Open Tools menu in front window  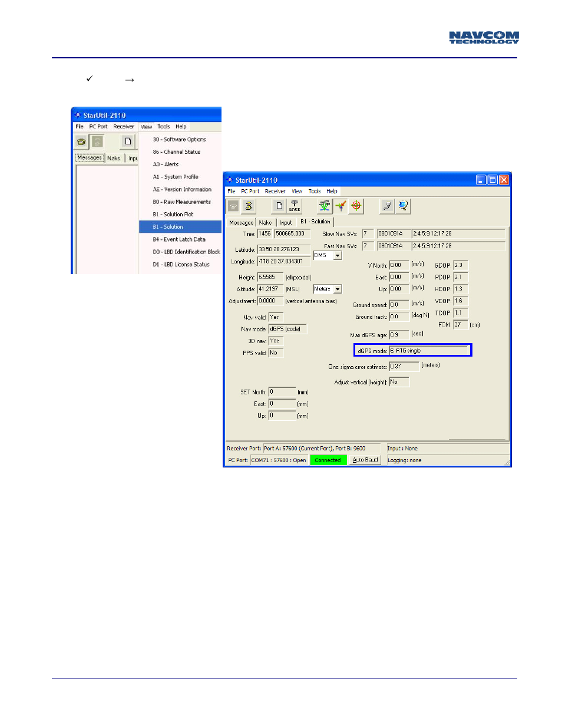coord(315,192)
